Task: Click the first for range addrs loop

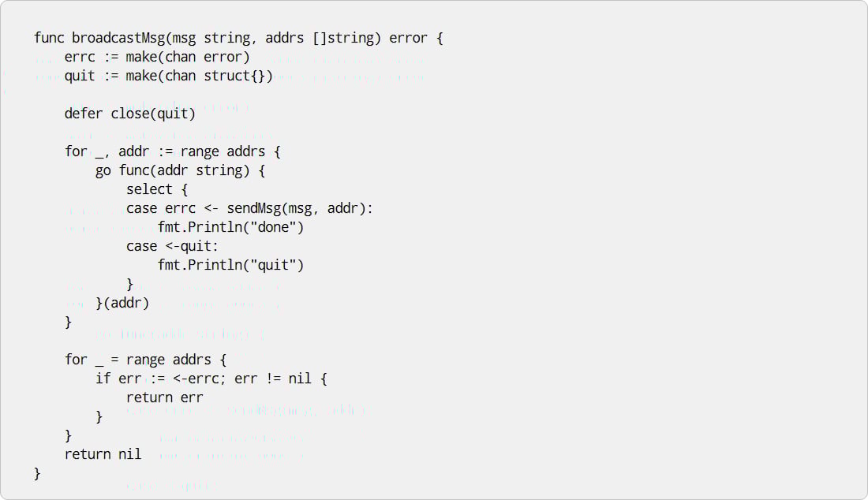Action: pos(173,151)
